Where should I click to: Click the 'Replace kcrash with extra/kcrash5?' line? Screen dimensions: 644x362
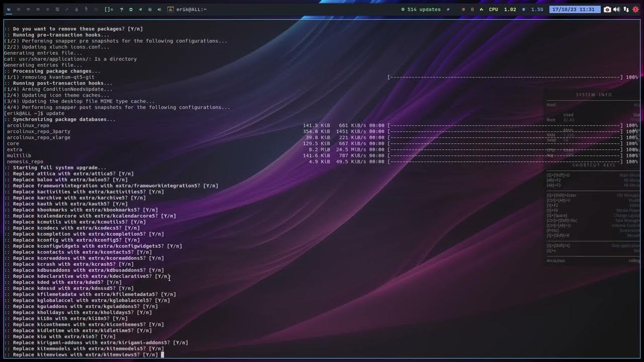(x=69, y=264)
